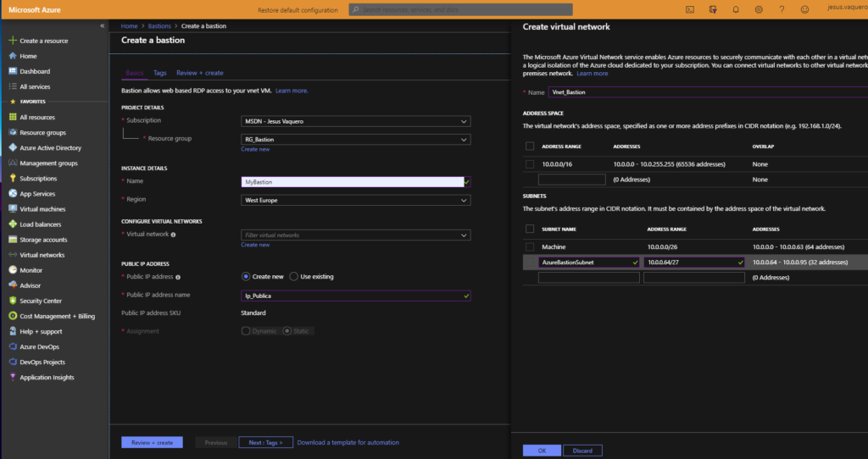This screenshot has height=459, width=868.
Task: Check the Machine subnet checkbox
Action: (x=530, y=246)
